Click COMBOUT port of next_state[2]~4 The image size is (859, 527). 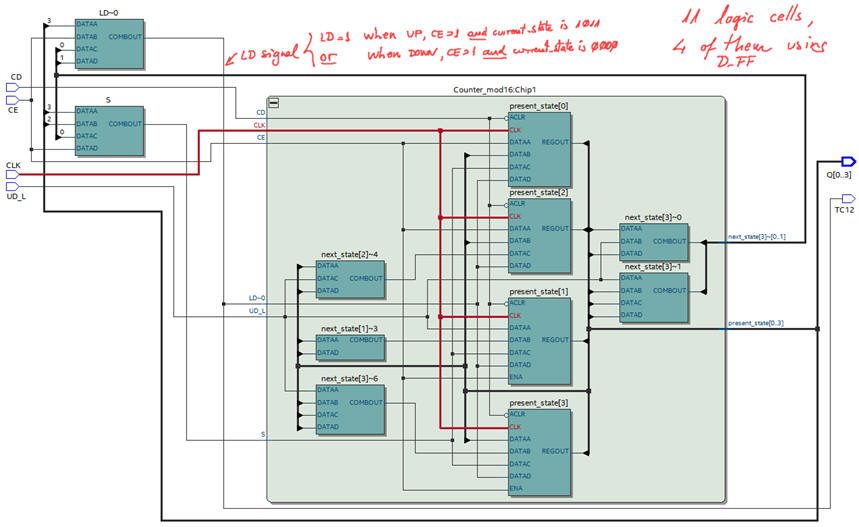pyautogui.click(x=366, y=278)
